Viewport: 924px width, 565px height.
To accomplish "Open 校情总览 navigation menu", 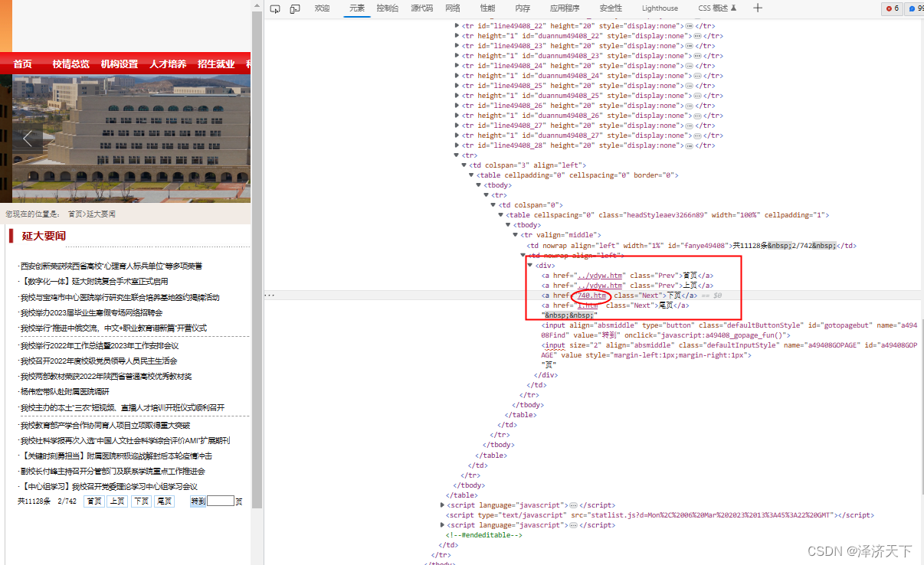I will (x=70, y=64).
